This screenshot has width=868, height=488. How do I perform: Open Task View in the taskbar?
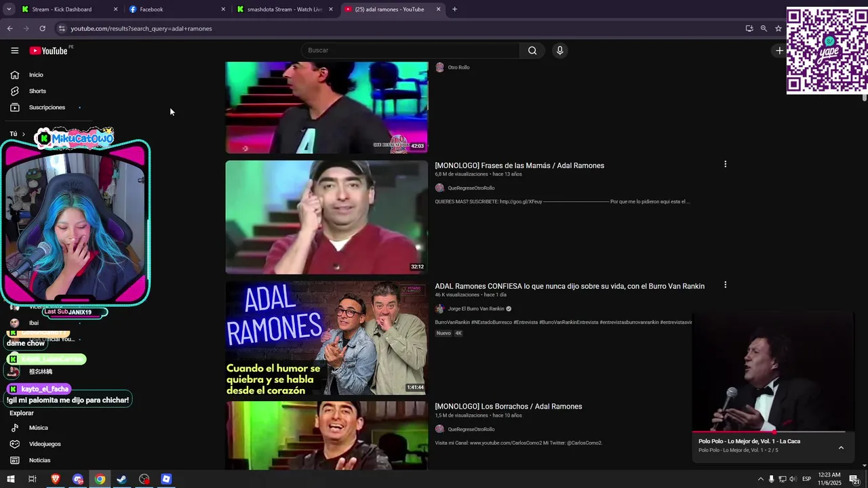32,479
